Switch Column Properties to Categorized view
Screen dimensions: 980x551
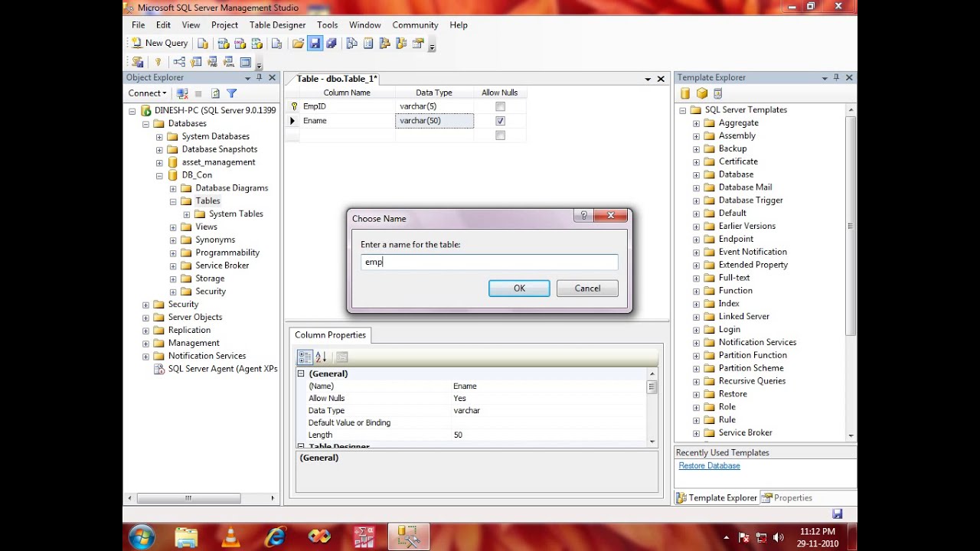tap(305, 357)
